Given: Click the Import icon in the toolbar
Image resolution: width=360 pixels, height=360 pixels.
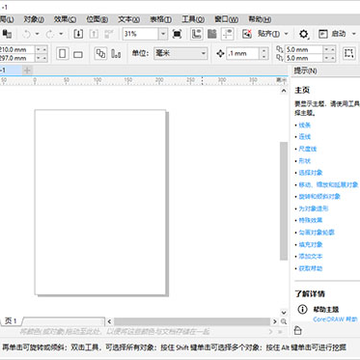Looking at the screenshot, I should click(x=78, y=34).
